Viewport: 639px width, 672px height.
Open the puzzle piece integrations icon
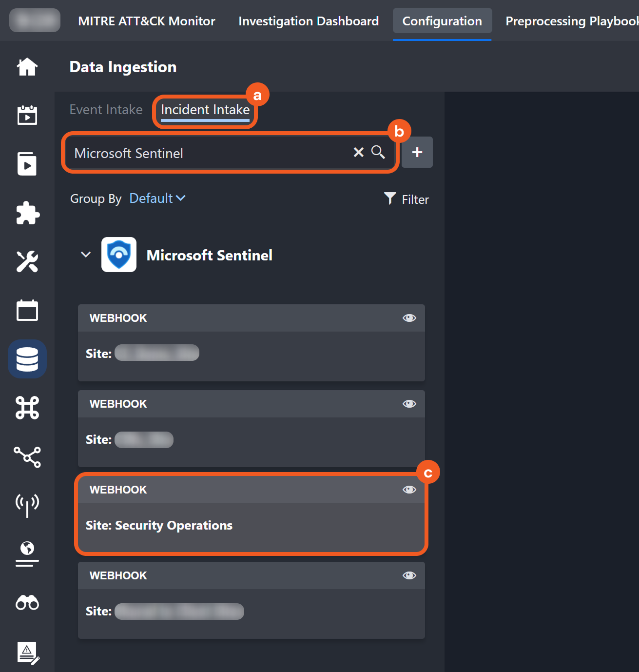coord(27,213)
